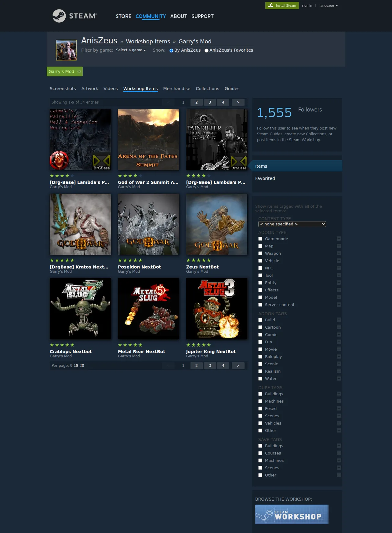Set per page to 18 entries

76,366
